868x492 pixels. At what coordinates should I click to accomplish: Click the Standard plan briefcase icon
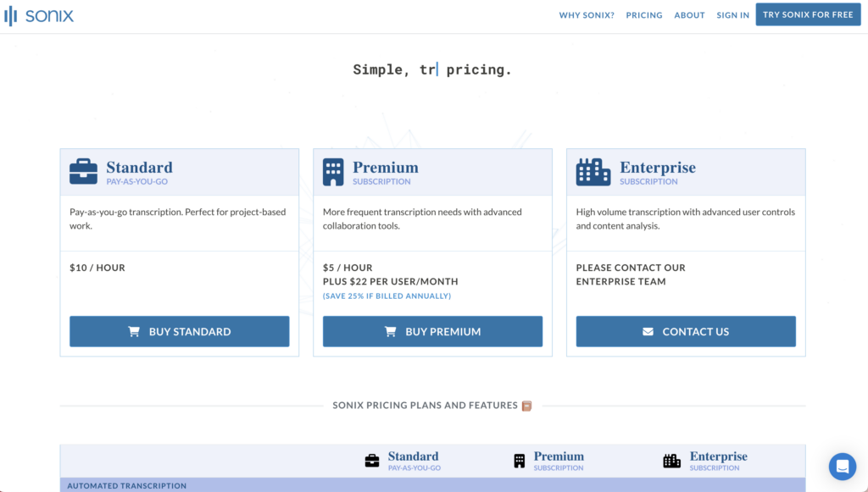point(83,172)
